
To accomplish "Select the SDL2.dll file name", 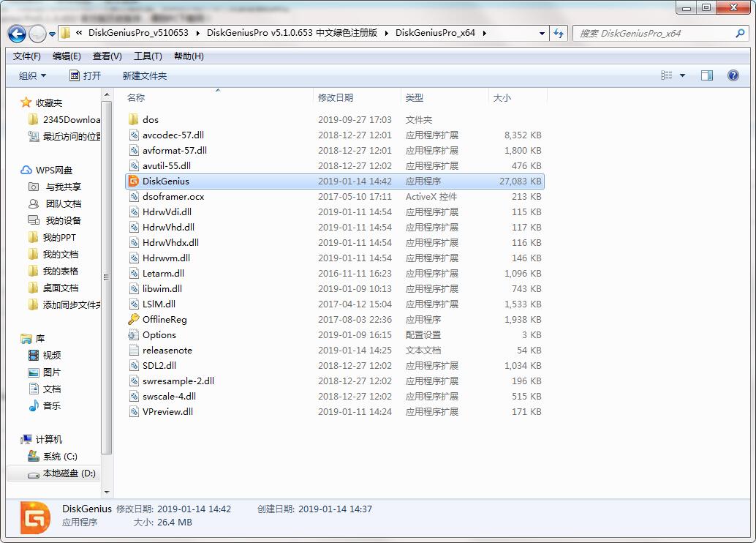I will click(159, 366).
